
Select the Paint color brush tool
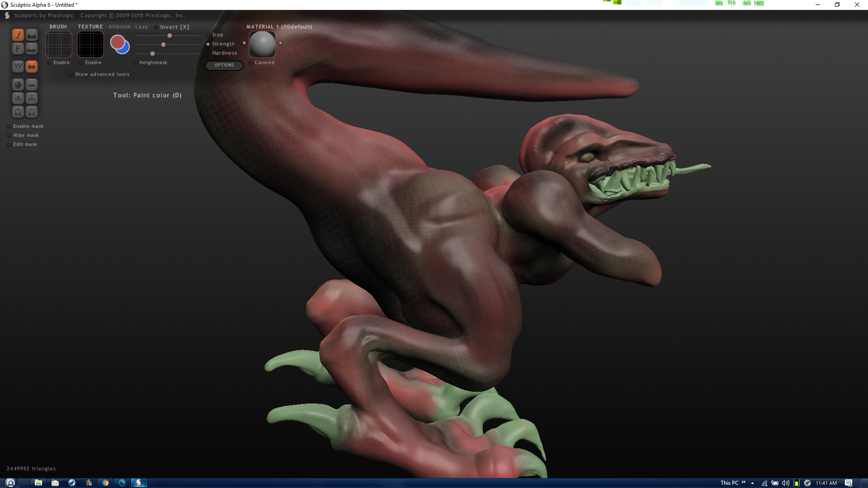(x=18, y=35)
